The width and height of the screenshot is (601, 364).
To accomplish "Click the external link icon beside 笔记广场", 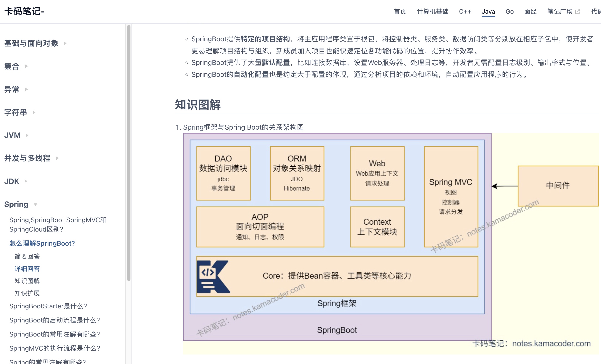I will click(x=577, y=12).
